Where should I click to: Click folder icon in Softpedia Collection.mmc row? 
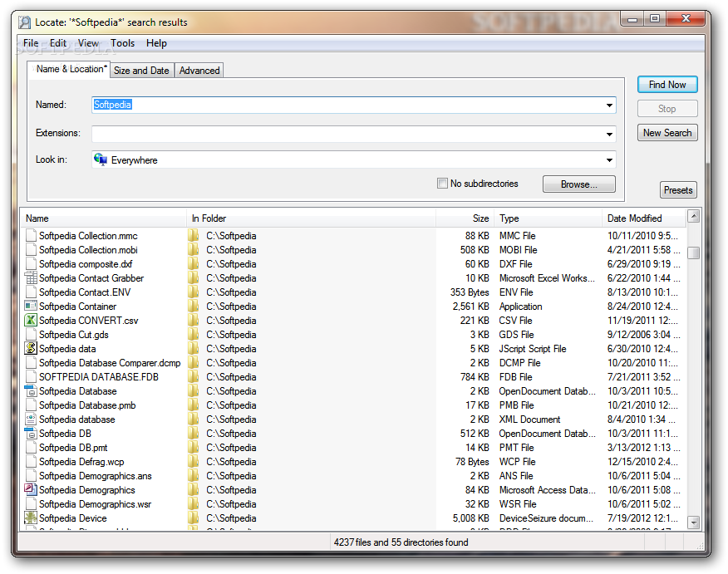193,235
